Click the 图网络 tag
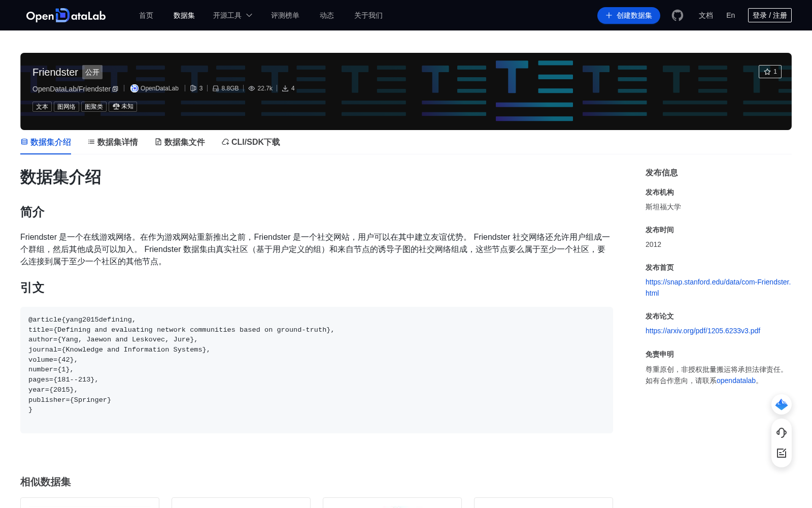Screen dimensions: 812x508 point(66,107)
